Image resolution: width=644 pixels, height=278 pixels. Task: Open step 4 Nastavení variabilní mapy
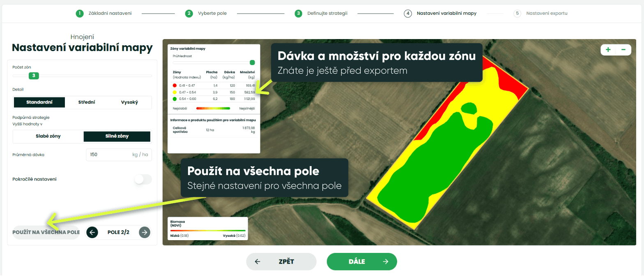tap(440, 14)
